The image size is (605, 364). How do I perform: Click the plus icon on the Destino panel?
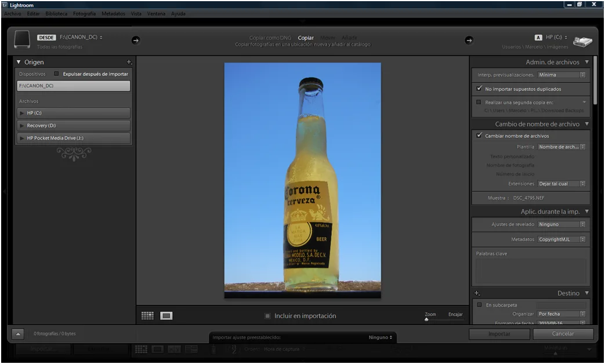click(x=477, y=293)
